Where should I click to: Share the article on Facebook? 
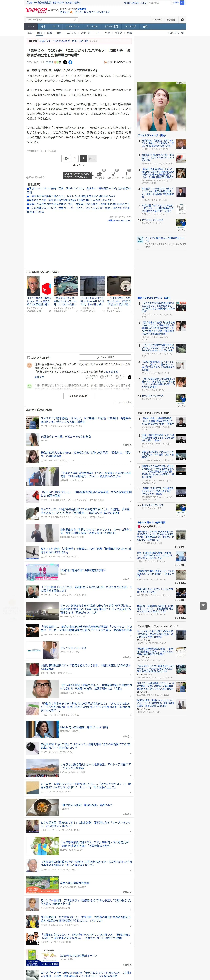pos(70,62)
